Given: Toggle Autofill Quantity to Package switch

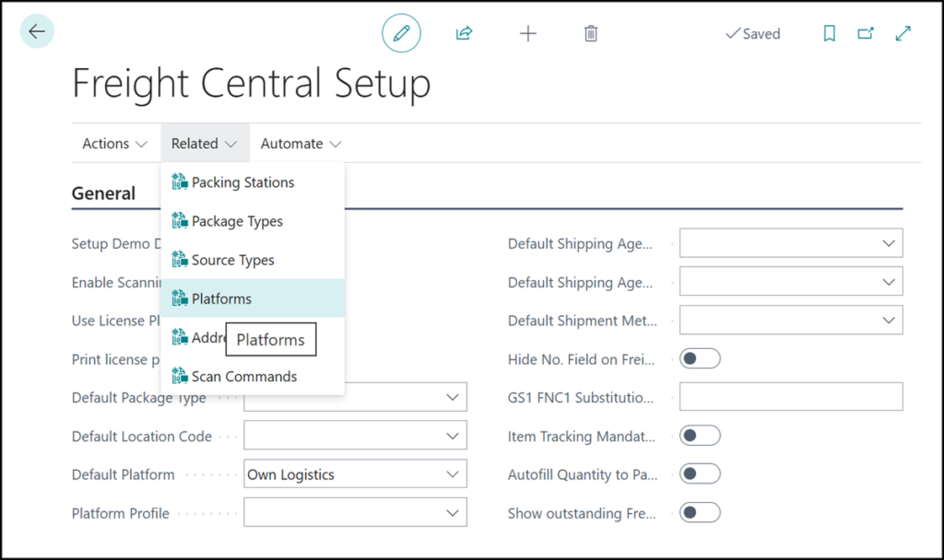Looking at the screenshot, I should [700, 474].
